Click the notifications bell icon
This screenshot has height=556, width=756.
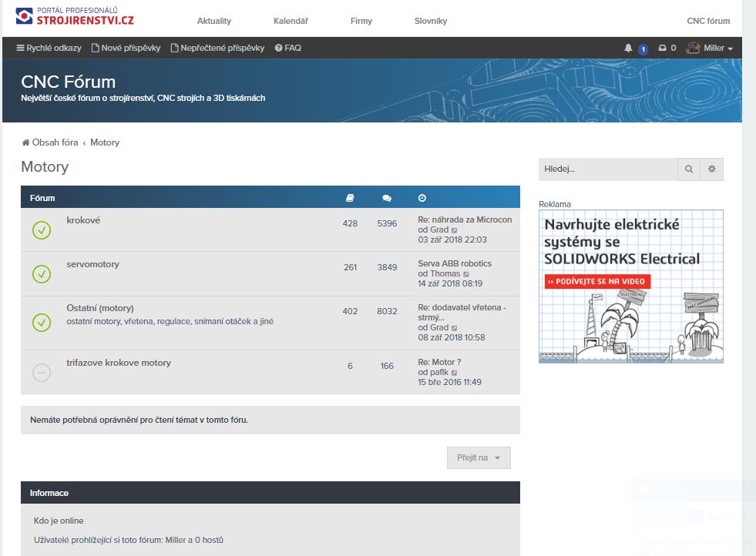click(628, 49)
